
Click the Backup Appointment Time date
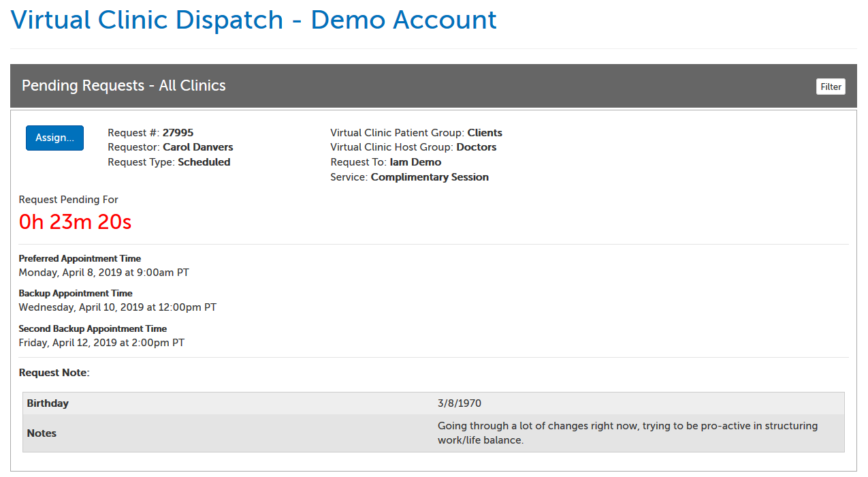117,307
